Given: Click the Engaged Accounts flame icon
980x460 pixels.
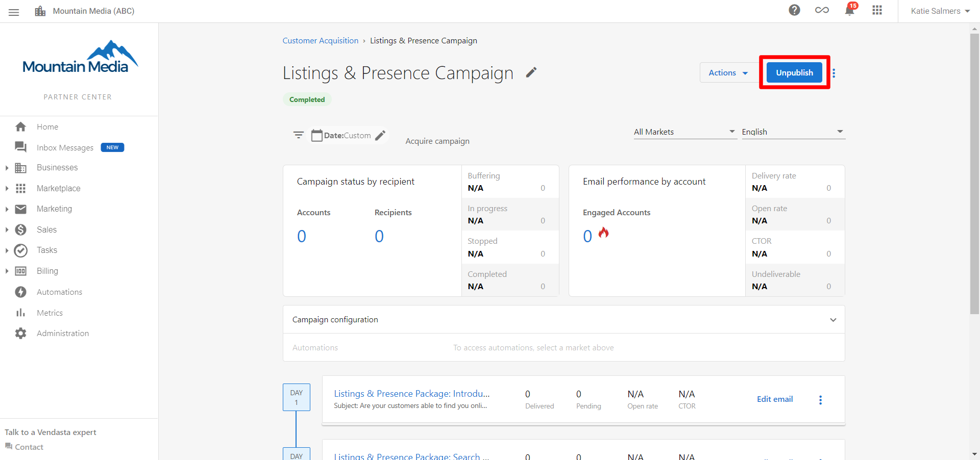Looking at the screenshot, I should 604,233.
